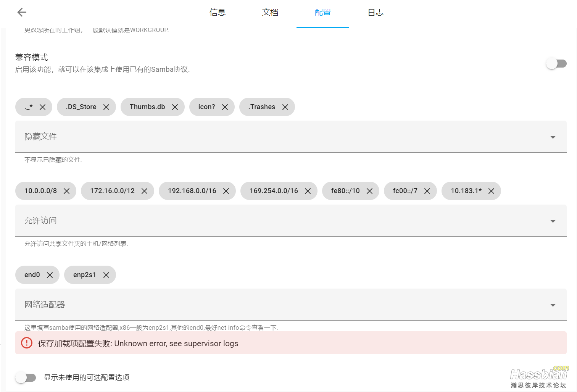Open the 日志 tab
Viewport: 577px width, 392px height.
pos(376,13)
